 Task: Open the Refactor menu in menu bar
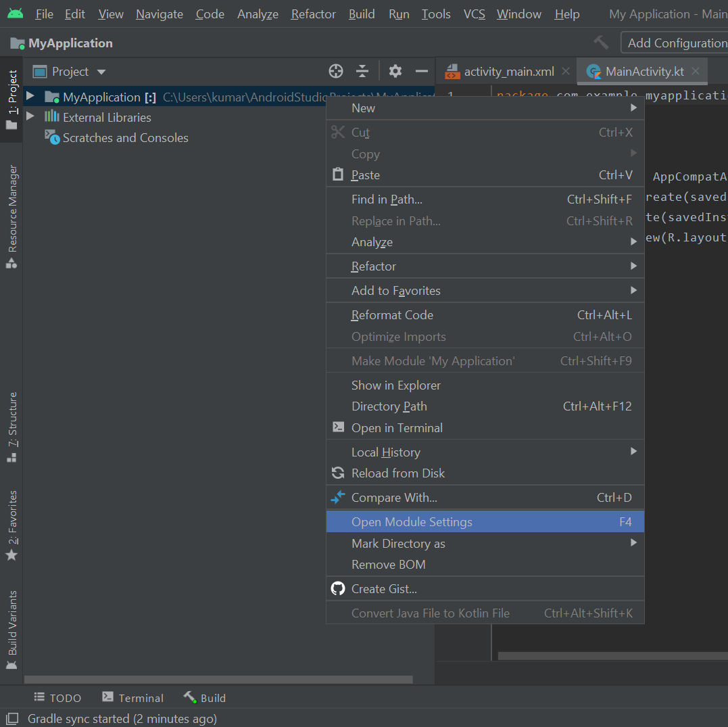point(313,14)
